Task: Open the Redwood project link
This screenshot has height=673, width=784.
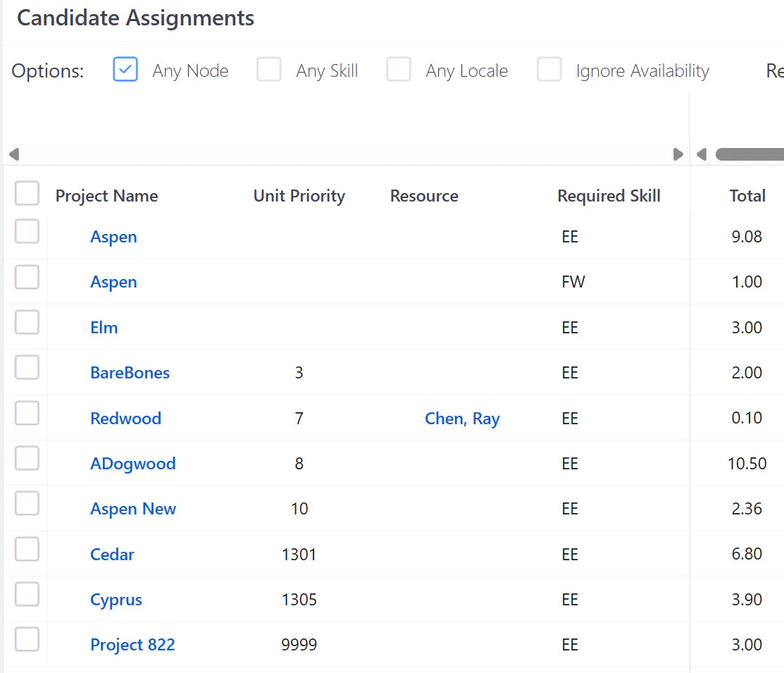Action: [125, 419]
